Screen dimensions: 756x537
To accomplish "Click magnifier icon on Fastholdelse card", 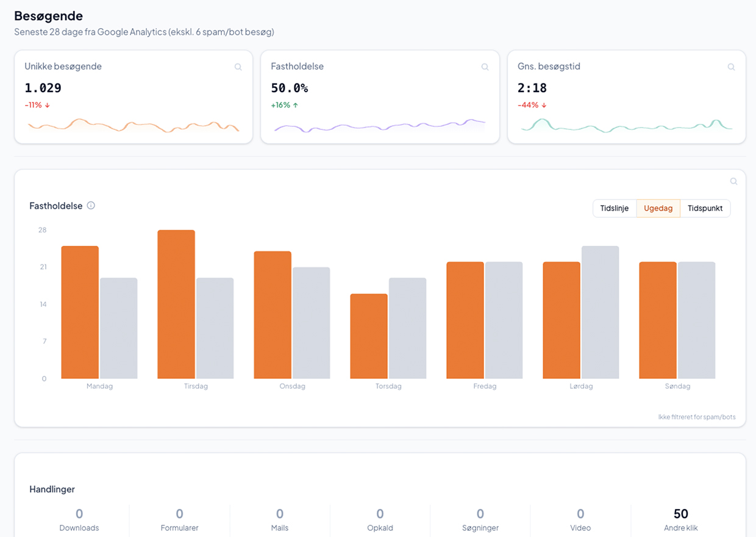I will click(x=485, y=67).
